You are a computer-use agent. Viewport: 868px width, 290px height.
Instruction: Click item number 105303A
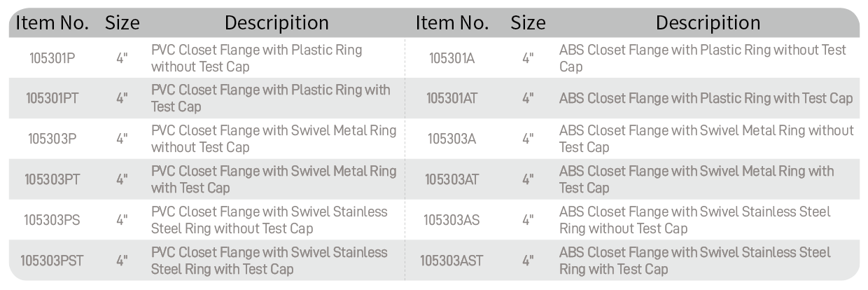pos(451,139)
